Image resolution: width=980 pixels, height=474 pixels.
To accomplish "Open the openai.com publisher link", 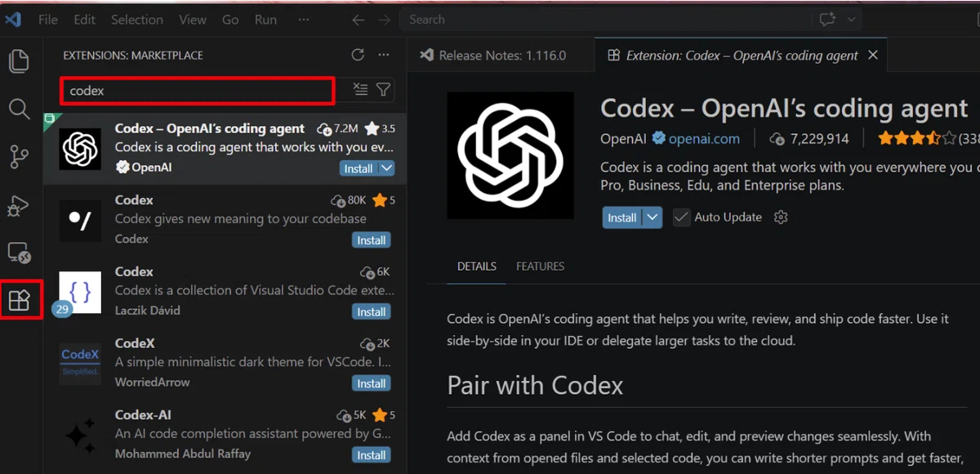I will [704, 139].
